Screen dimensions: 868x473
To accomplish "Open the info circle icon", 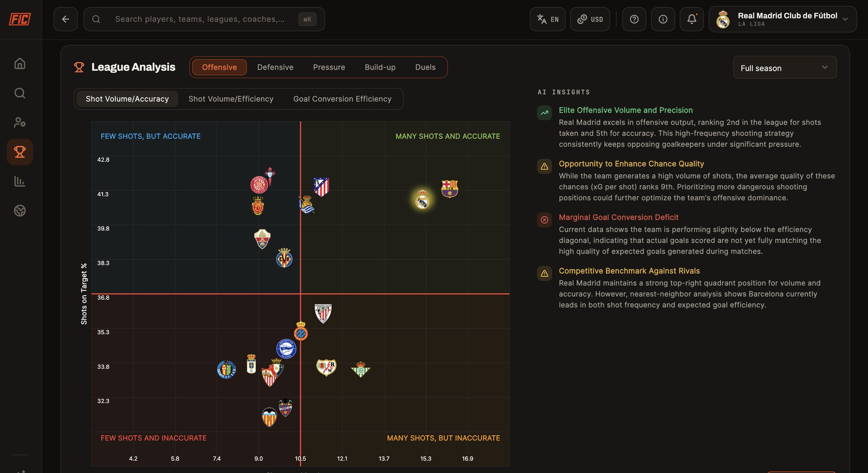I will 663,19.
